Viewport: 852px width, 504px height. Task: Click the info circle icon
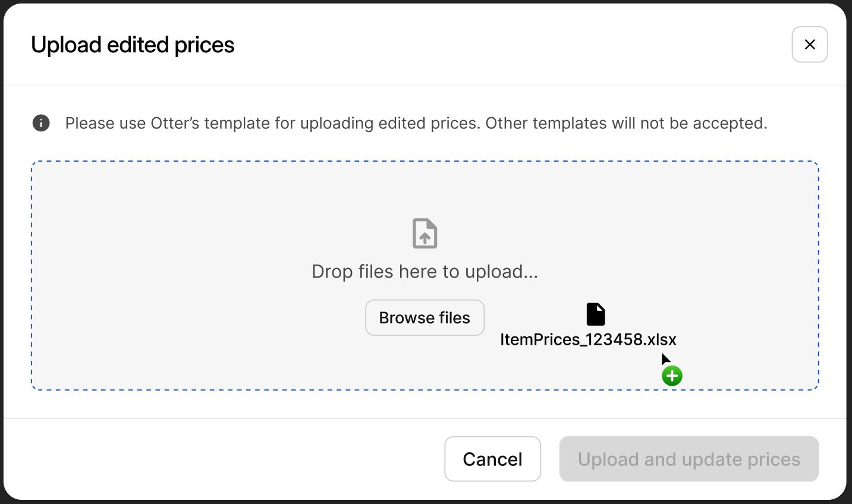pos(41,123)
